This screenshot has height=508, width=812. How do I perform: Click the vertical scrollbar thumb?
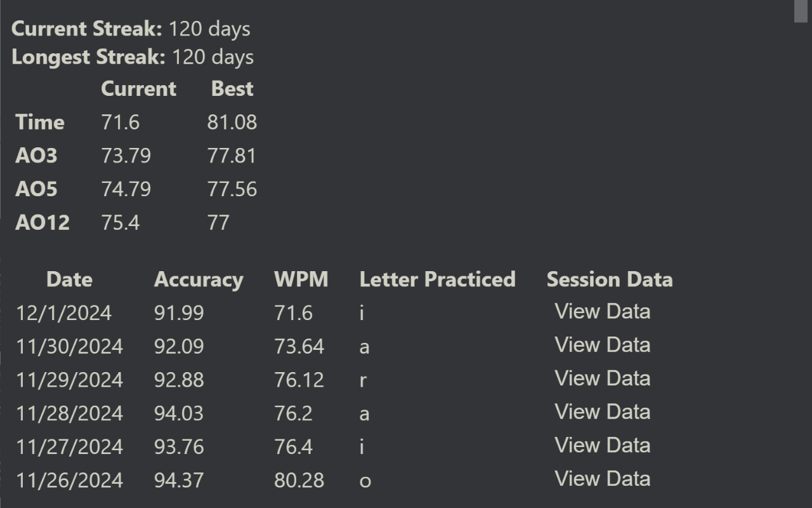tap(801, 11)
